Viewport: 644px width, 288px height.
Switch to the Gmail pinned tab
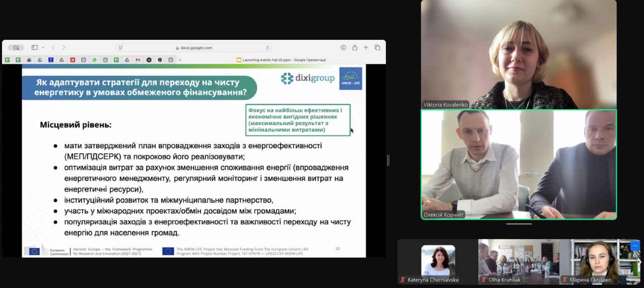pos(138,60)
